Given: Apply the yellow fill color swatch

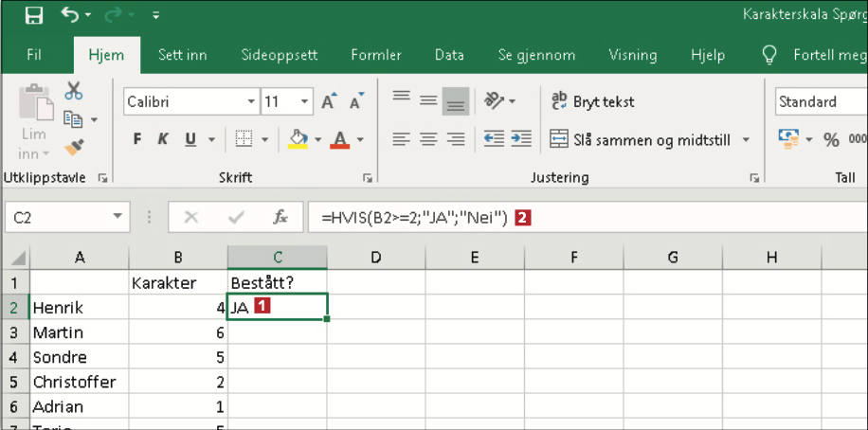Looking at the screenshot, I should (x=298, y=139).
